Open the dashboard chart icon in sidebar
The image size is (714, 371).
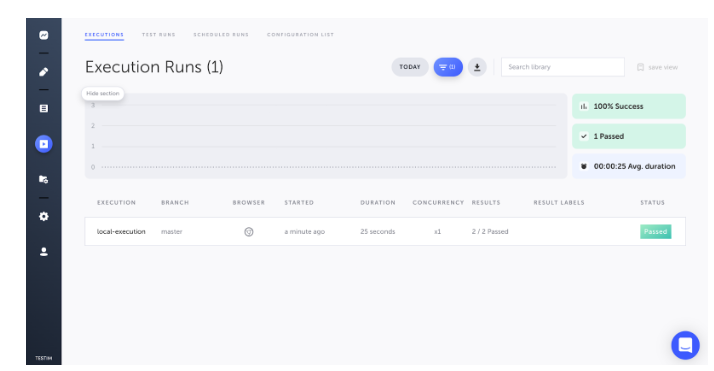(44, 35)
